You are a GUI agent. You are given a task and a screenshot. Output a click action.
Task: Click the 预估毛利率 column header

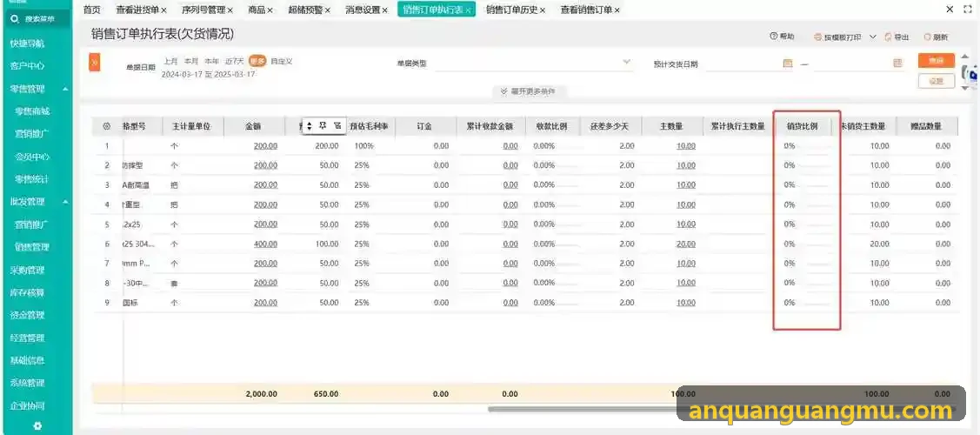coord(369,126)
